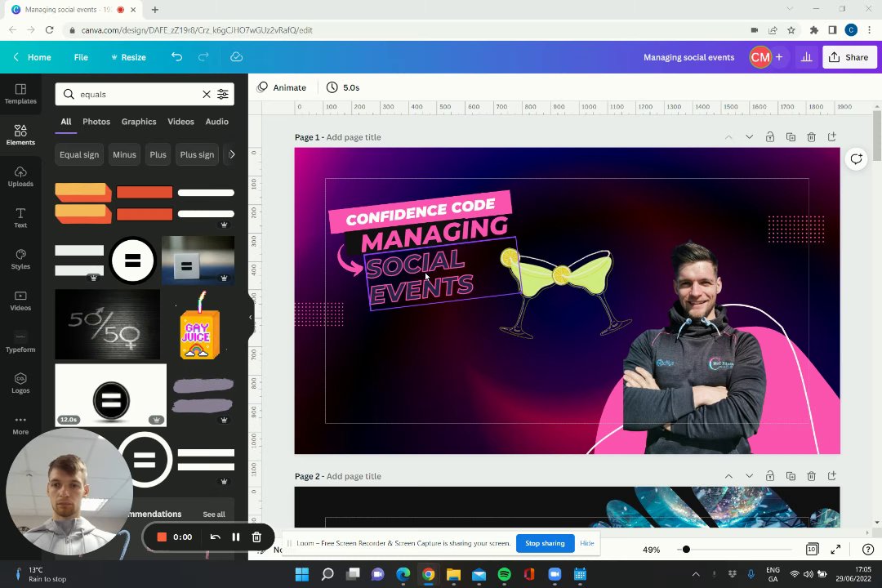Open the More apps sidebar item
Screen dimensions: 882x588
pos(20,425)
